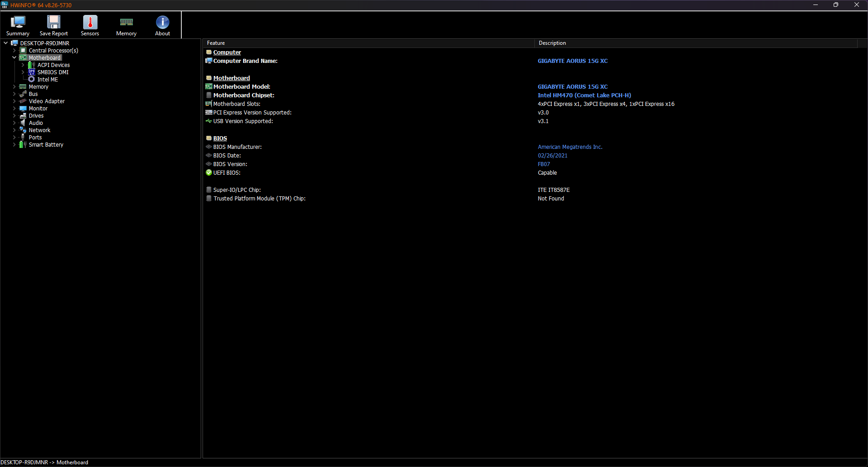Click the Memory tree node icon

(23, 87)
